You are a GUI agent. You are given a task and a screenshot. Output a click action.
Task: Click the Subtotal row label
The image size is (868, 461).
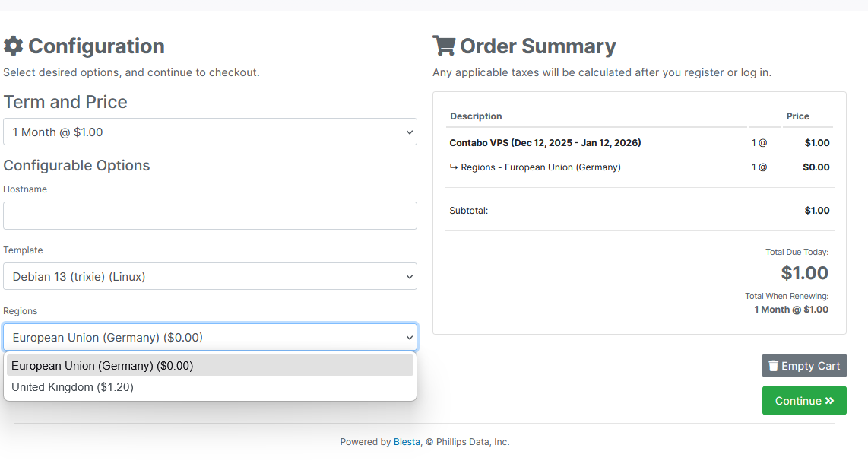click(468, 211)
